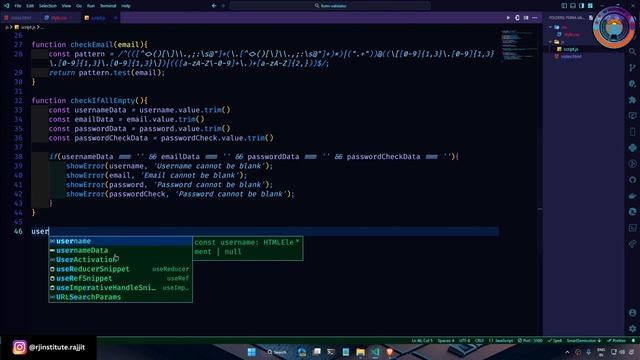Click the Spell status bar item
Viewport: 640px width, 360px height.
(x=555, y=340)
